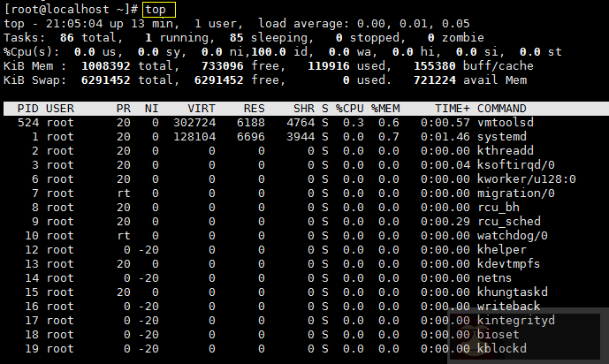Click the PID column header
The height and width of the screenshot is (364, 609).
pos(27,108)
